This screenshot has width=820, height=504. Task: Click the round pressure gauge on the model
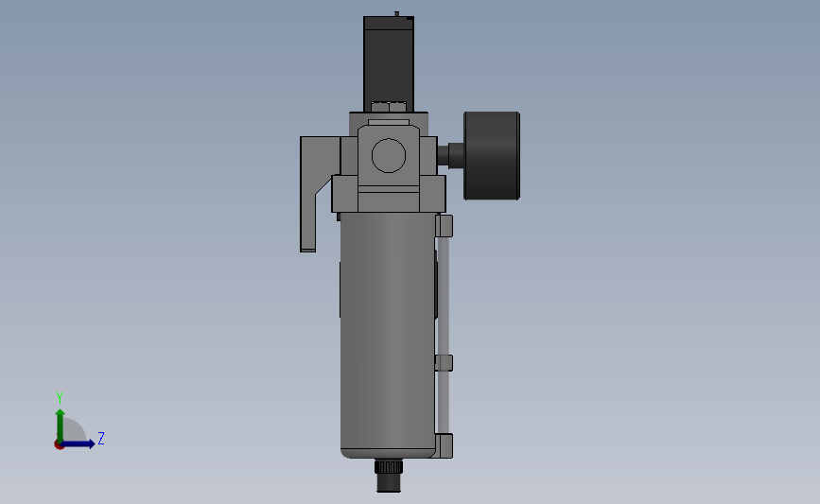tap(492, 155)
